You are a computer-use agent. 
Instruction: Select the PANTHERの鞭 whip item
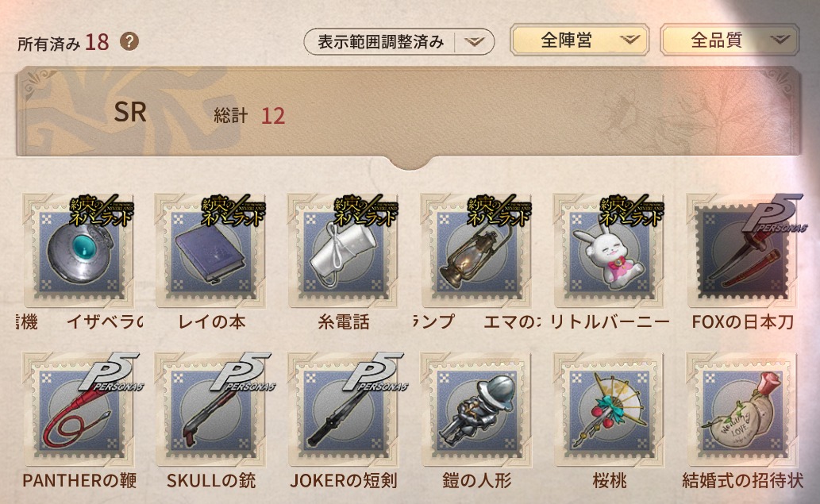[x=78, y=410]
